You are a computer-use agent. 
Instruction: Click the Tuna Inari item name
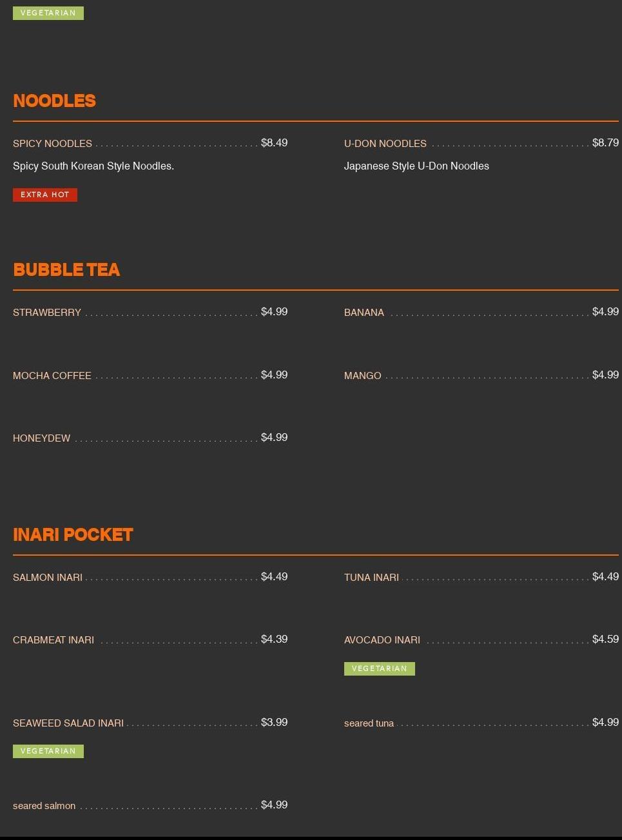tap(371, 578)
